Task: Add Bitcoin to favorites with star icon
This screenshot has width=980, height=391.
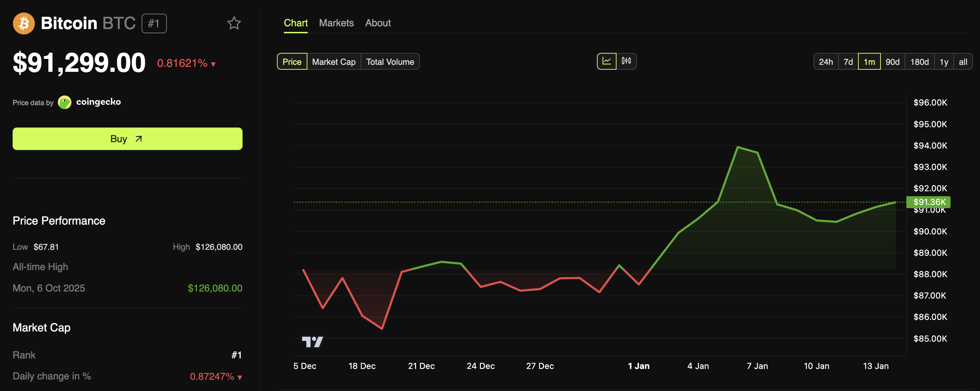Action: [x=234, y=23]
